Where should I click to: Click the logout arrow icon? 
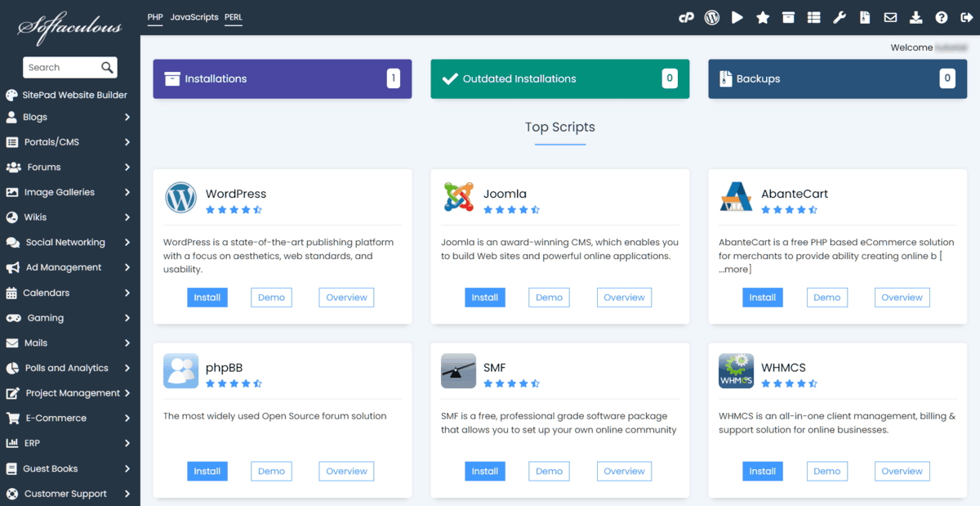(x=967, y=17)
